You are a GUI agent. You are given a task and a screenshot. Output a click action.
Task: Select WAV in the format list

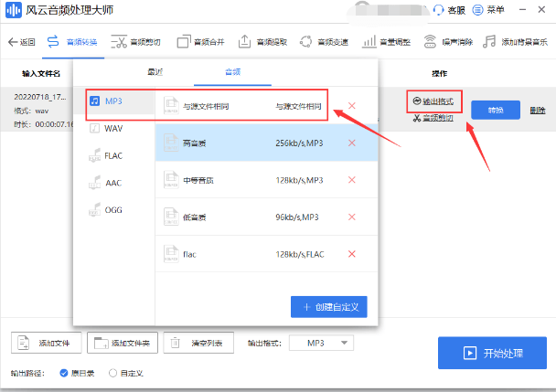pos(113,128)
